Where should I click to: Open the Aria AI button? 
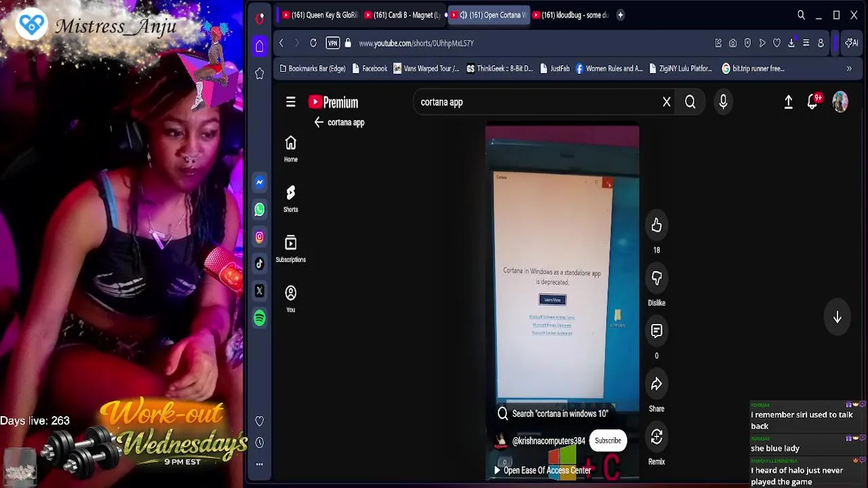coord(852,43)
